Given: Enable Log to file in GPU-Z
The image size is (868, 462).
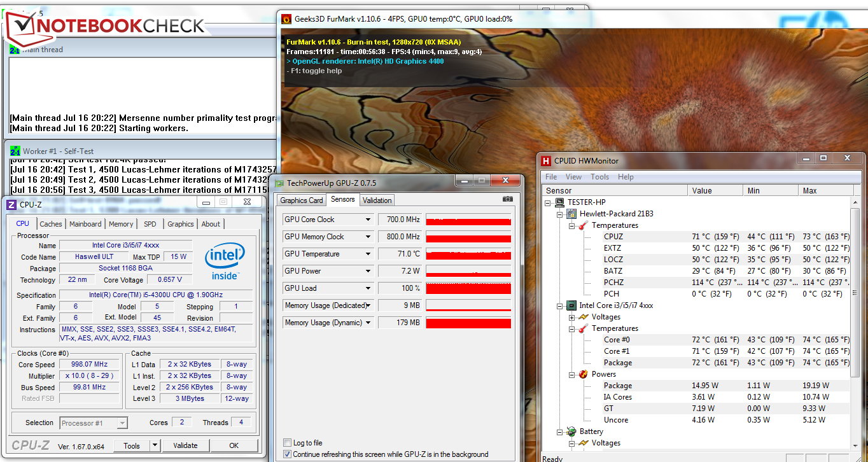Looking at the screenshot, I should click(287, 443).
